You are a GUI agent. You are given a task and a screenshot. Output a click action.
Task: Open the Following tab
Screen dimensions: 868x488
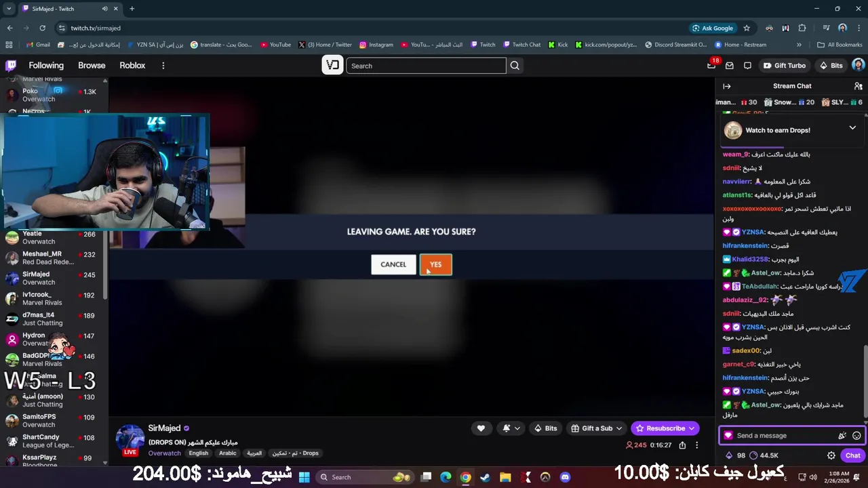46,66
